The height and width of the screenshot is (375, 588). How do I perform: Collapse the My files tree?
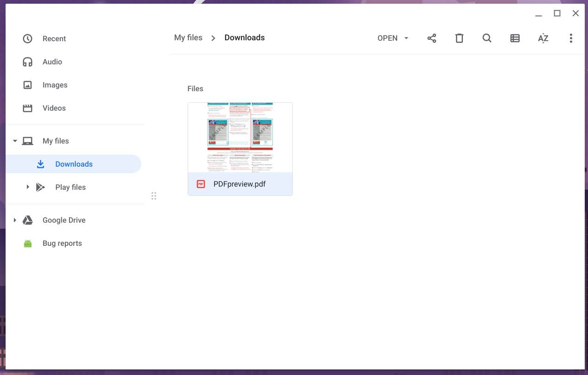pos(14,141)
